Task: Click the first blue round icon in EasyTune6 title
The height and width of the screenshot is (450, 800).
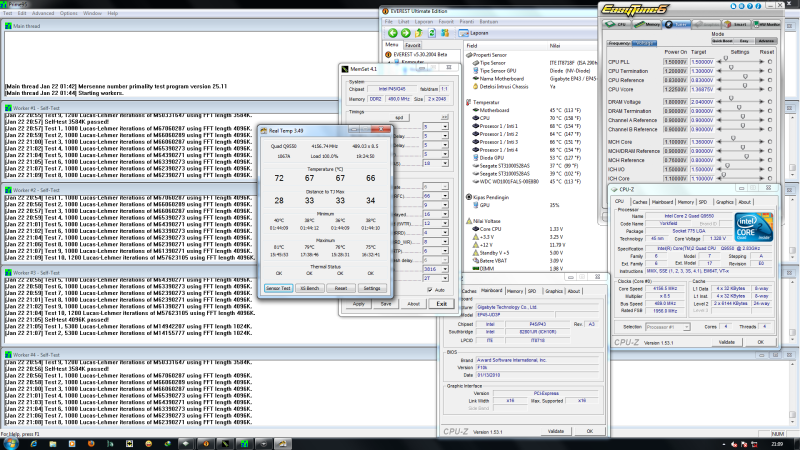Action: pyautogui.click(x=734, y=6)
